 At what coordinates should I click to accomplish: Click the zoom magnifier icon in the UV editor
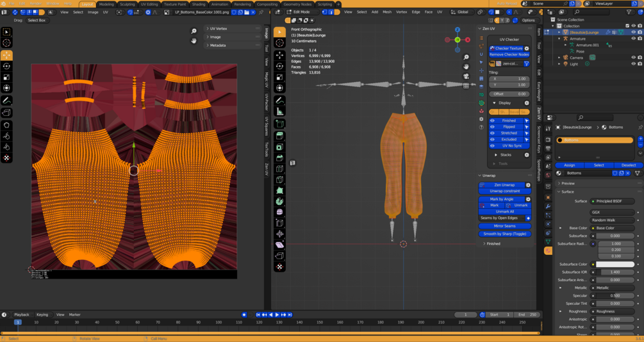(194, 31)
